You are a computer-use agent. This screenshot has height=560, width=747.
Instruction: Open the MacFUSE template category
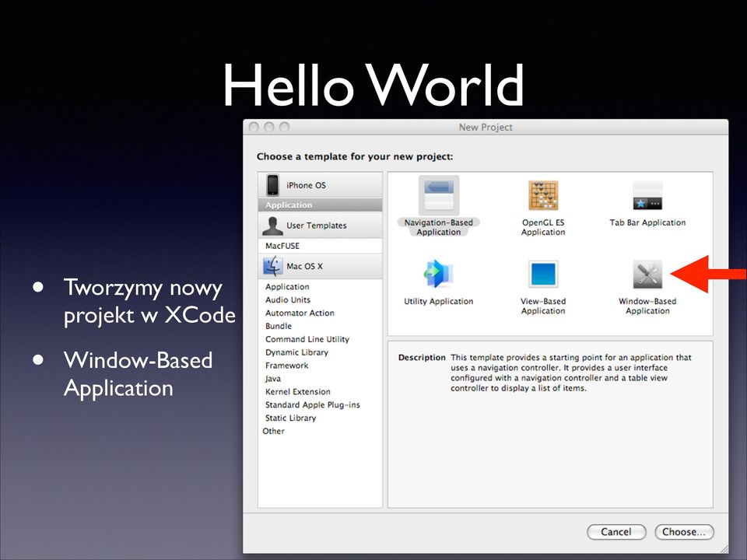(x=320, y=246)
